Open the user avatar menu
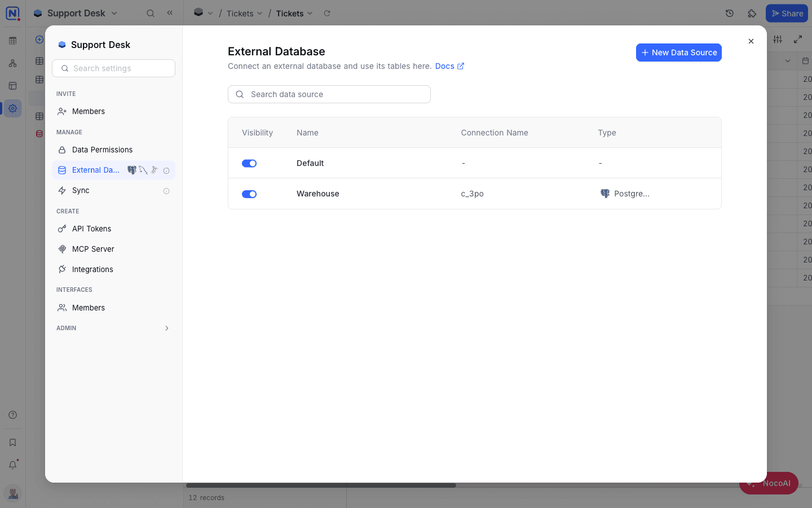The height and width of the screenshot is (508, 812). click(13, 493)
